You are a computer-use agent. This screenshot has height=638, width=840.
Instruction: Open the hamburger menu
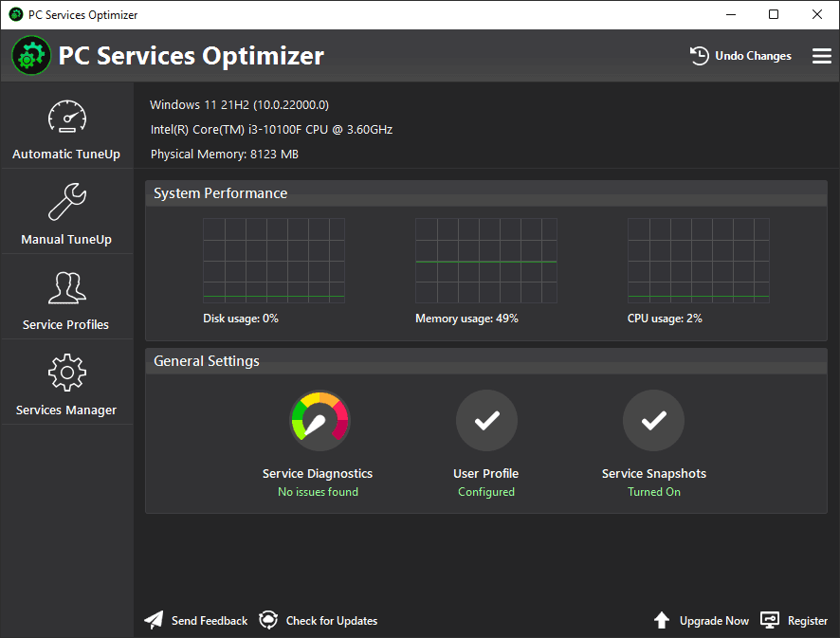pos(822,56)
